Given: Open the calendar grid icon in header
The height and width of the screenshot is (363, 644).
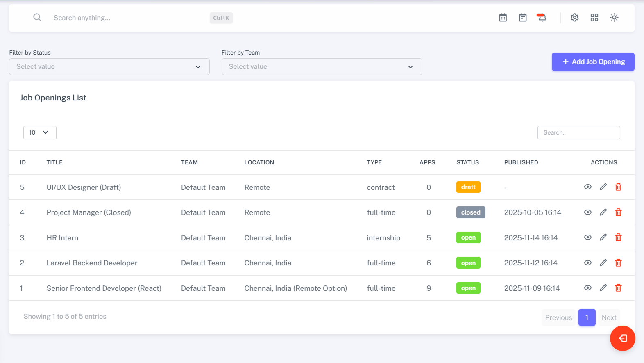Looking at the screenshot, I should [x=503, y=18].
